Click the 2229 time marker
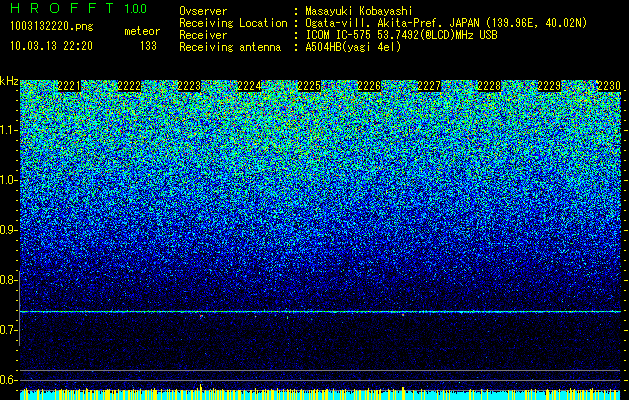 (549, 86)
